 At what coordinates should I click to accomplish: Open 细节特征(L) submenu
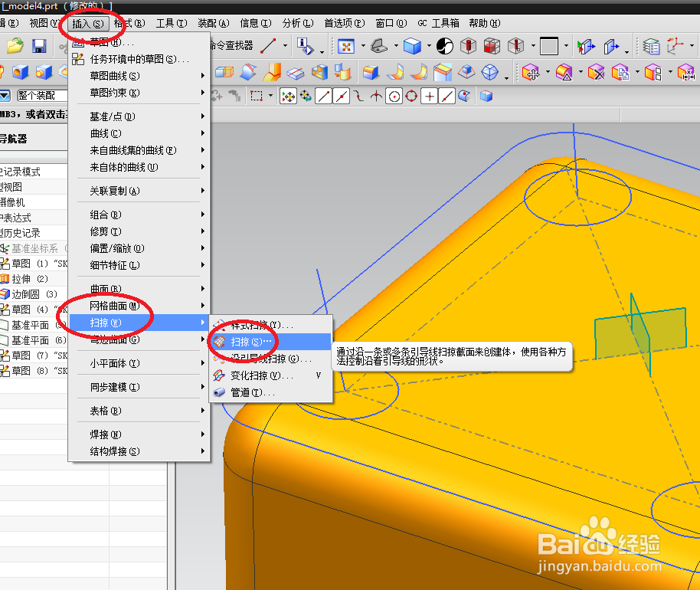tap(139, 265)
